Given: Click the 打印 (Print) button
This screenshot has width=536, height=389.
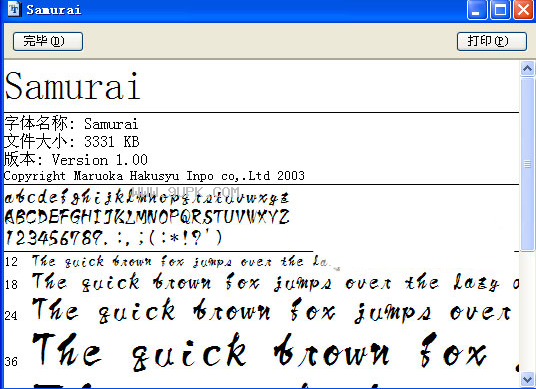Looking at the screenshot, I should (492, 41).
